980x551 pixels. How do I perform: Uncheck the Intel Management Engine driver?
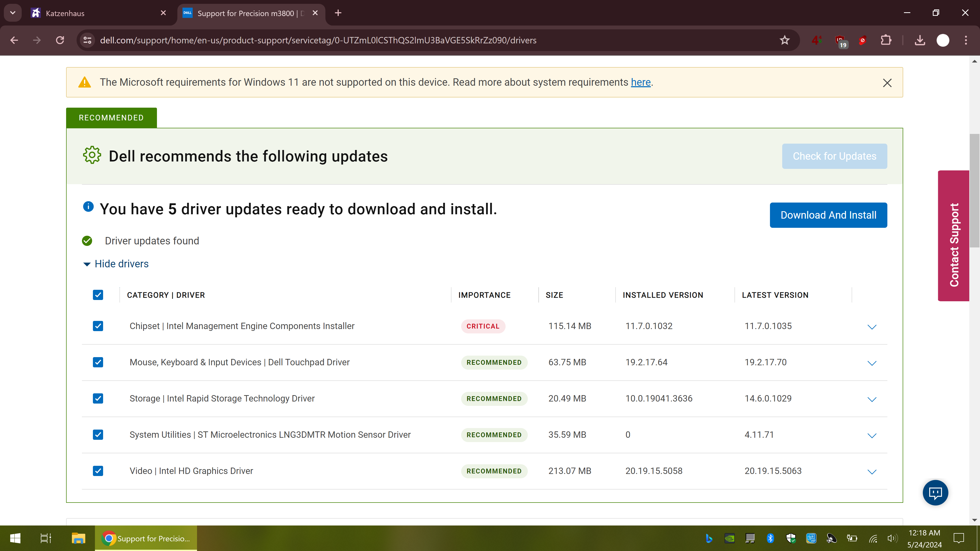click(98, 326)
